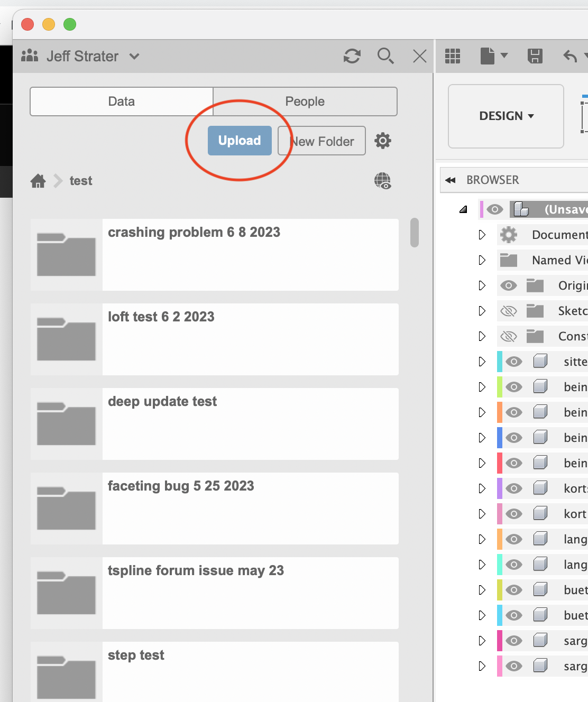Open the search in the Data Panel
The width and height of the screenshot is (588, 702).
[x=385, y=56]
